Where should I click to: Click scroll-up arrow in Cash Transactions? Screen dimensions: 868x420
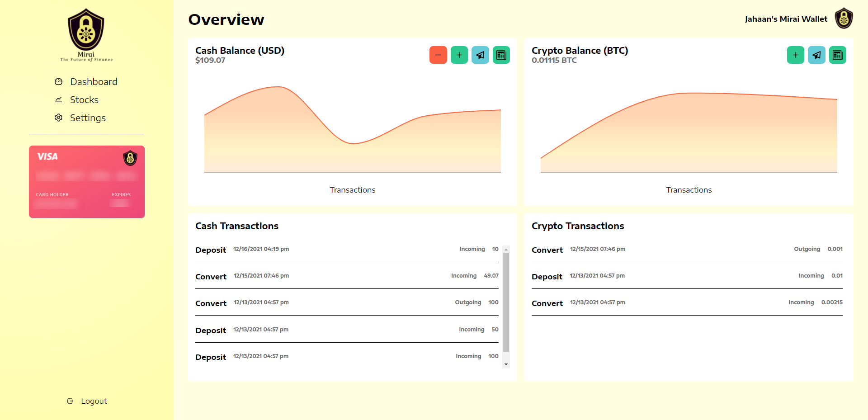tap(506, 250)
